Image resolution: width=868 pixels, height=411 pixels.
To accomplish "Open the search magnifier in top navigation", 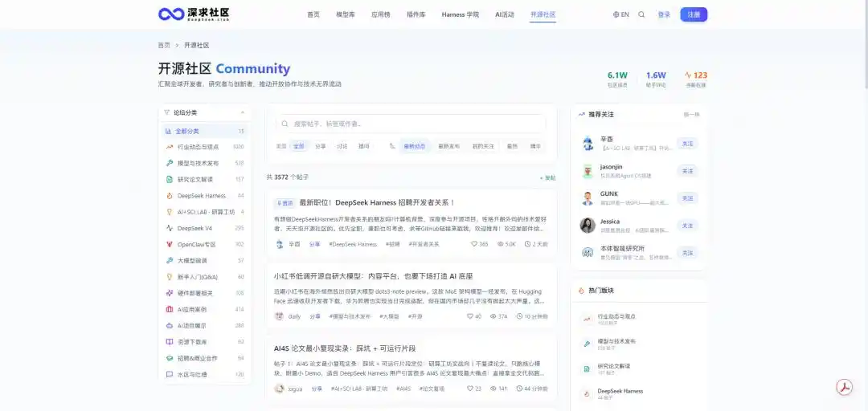I will 641,15.
